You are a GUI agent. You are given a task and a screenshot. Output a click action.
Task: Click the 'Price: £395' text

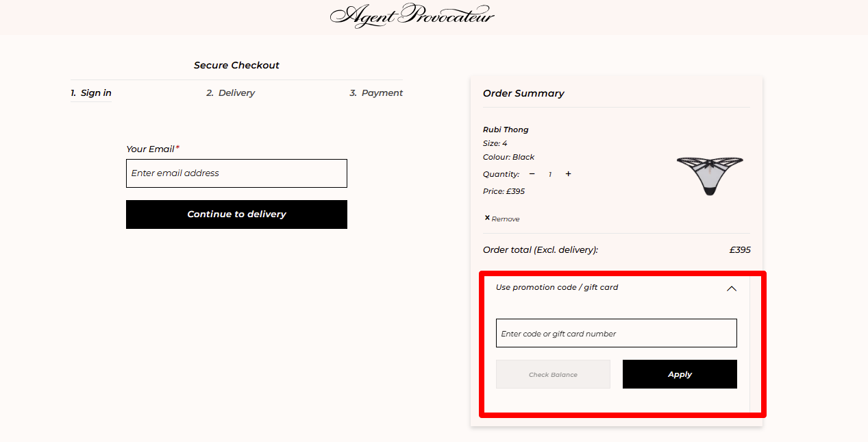pos(504,191)
